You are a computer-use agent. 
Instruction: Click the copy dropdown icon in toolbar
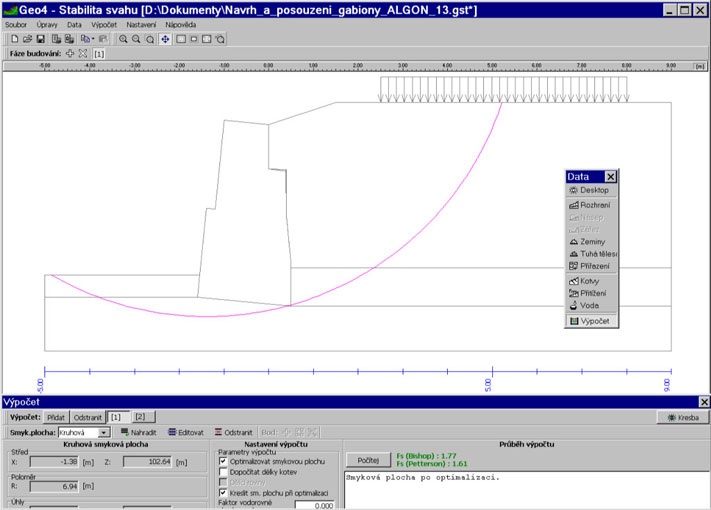[87, 39]
